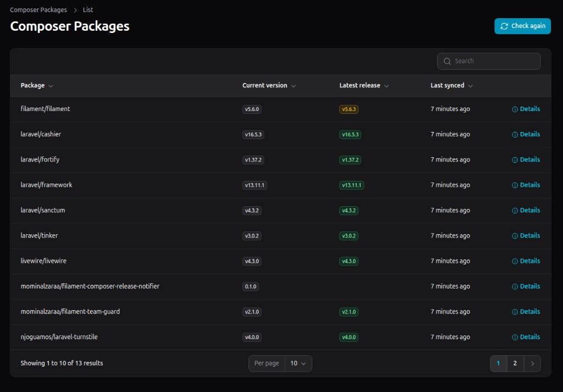Go to pagination page 2
The width and height of the screenshot is (563, 392).
click(x=515, y=363)
